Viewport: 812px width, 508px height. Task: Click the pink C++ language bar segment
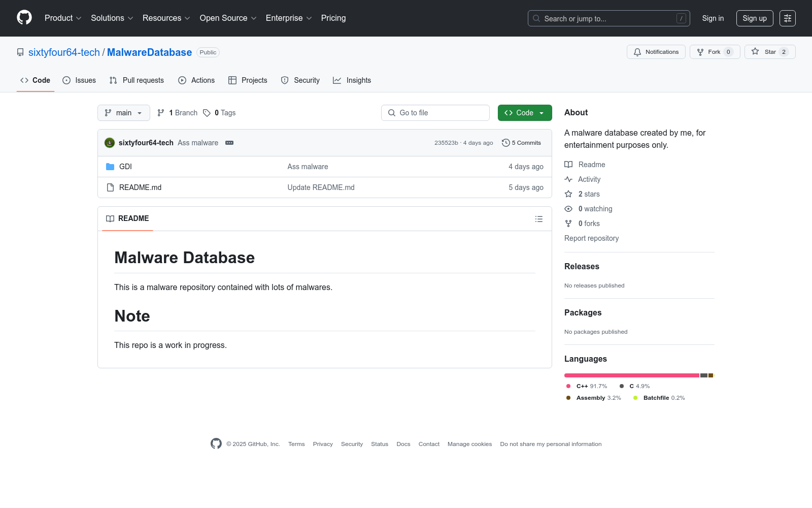point(632,375)
